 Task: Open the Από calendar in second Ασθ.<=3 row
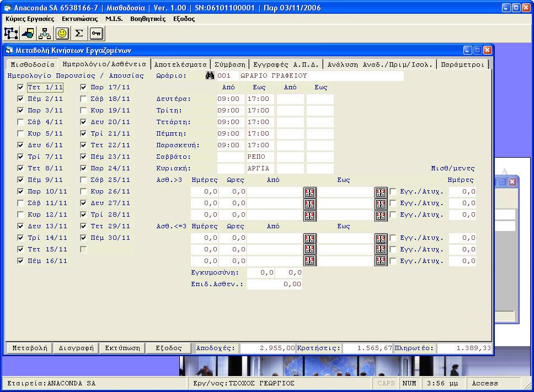pos(309,249)
